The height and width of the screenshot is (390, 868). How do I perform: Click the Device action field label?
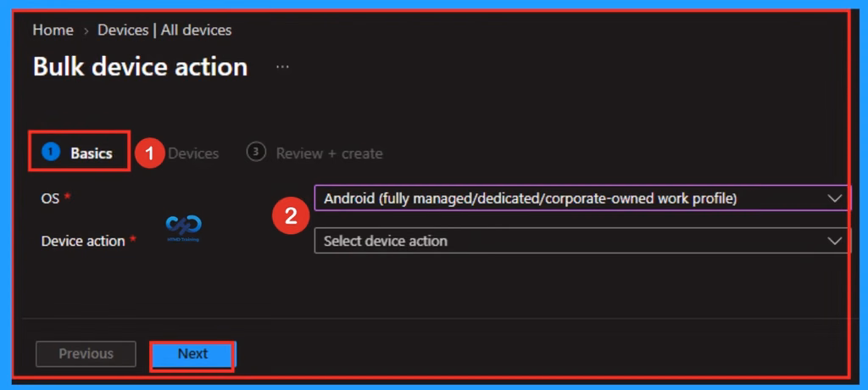pos(83,241)
